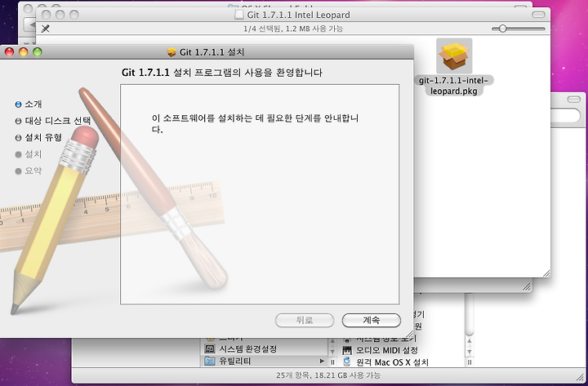The image size is (588, 386).
Task: Click the 1/4 선택됨, 1.2 MB status text
Action: (293, 29)
